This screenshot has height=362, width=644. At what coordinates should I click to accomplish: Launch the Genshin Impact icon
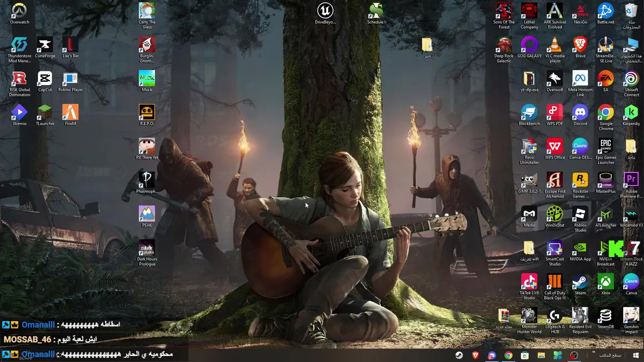[x=631, y=321]
